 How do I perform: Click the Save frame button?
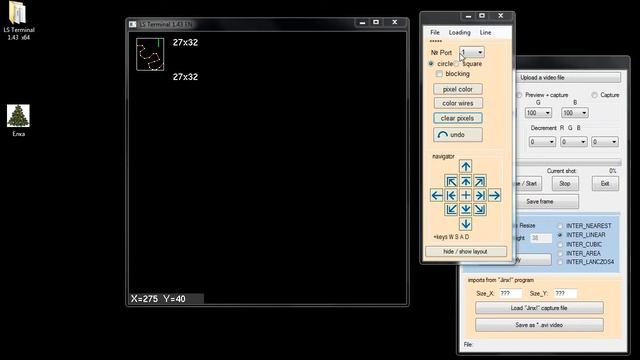[x=547, y=201]
